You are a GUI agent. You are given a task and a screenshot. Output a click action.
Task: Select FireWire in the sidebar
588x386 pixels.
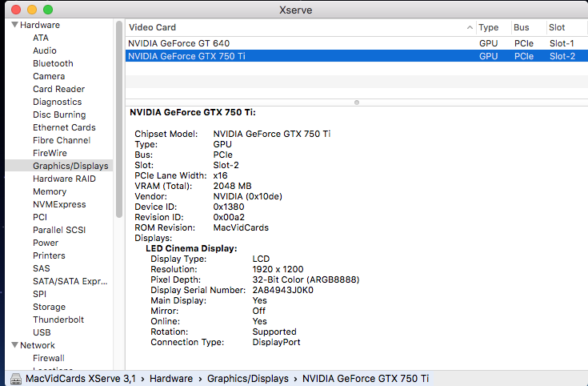(x=50, y=153)
